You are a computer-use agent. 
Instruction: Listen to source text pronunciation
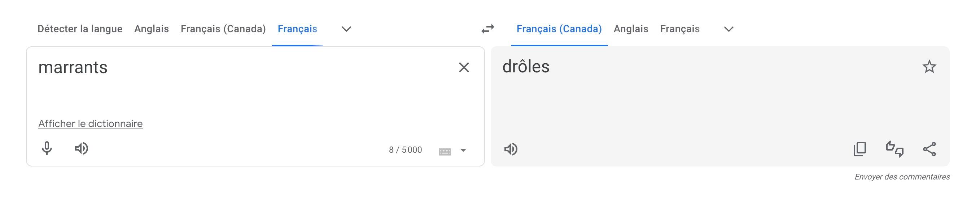pos(82,148)
